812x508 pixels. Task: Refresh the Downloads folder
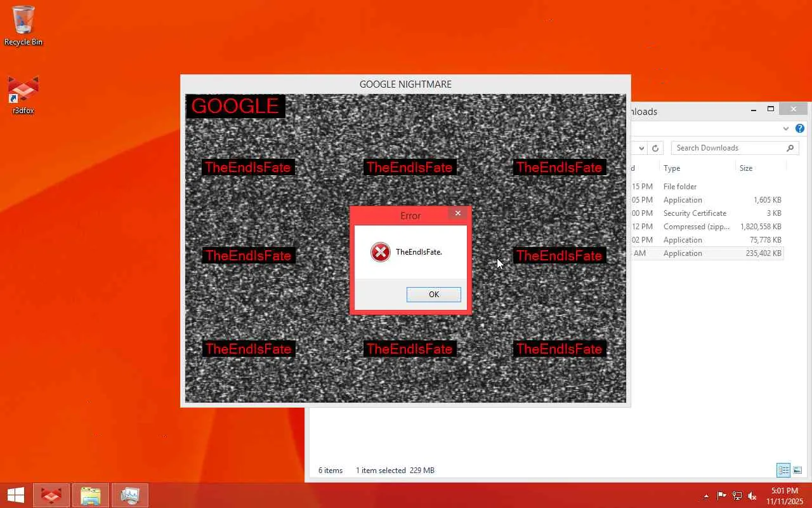[655, 148]
